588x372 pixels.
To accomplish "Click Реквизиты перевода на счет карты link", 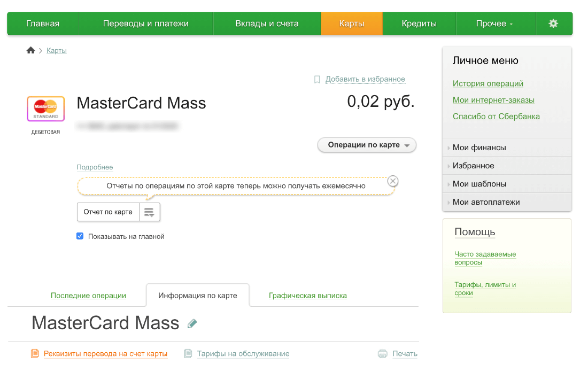I will tap(106, 354).
